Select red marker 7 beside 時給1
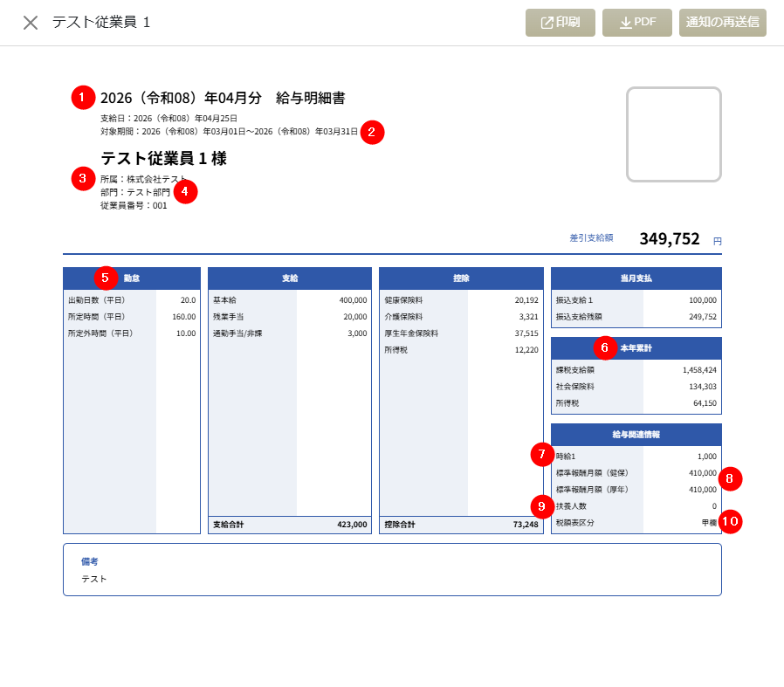 pos(542,455)
